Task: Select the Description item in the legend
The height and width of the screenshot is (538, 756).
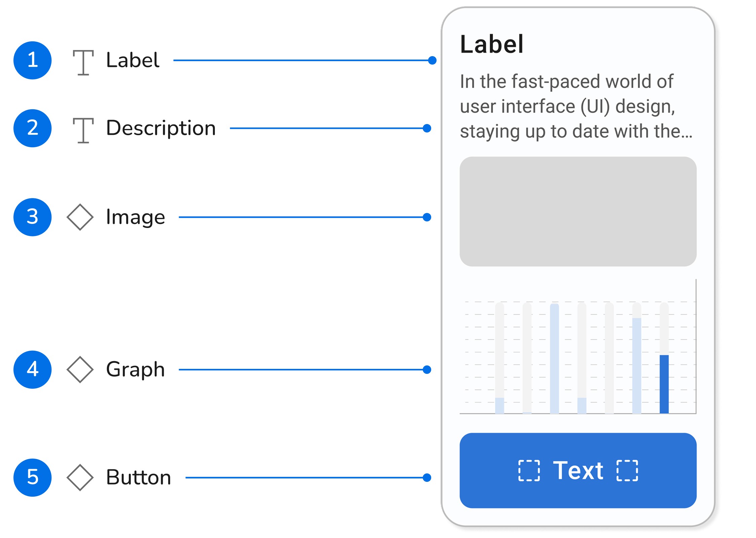Action: [161, 128]
